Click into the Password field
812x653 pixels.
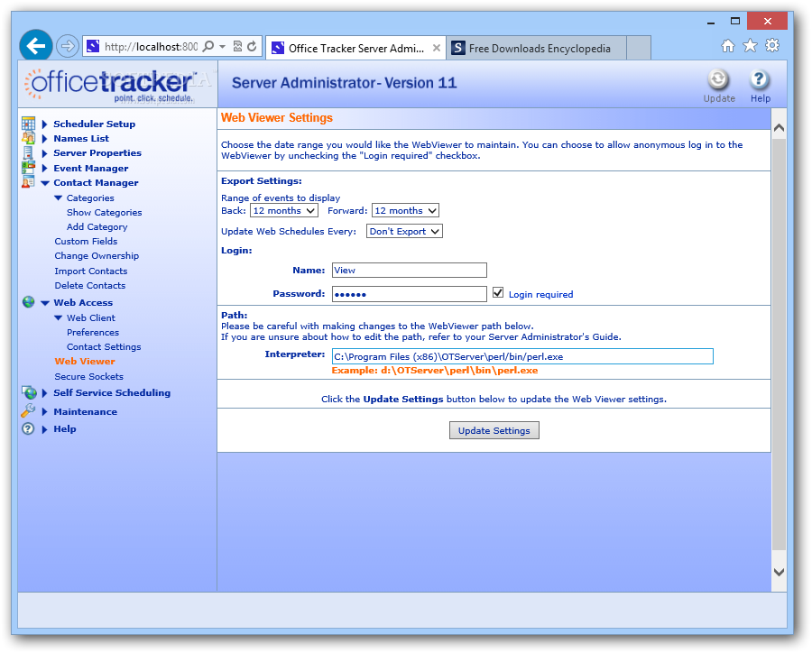point(409,294)
